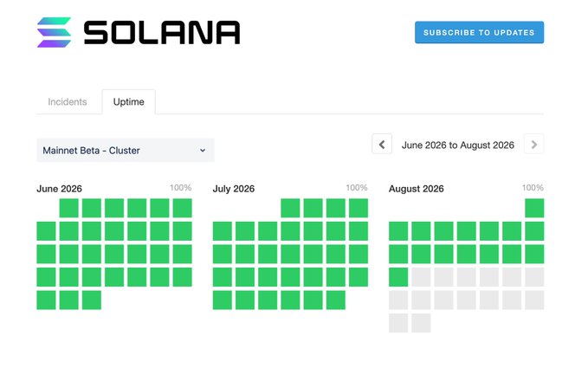Select the Uptime tab
The height and width of the screenshot is (381, 588).
[129, 101]
